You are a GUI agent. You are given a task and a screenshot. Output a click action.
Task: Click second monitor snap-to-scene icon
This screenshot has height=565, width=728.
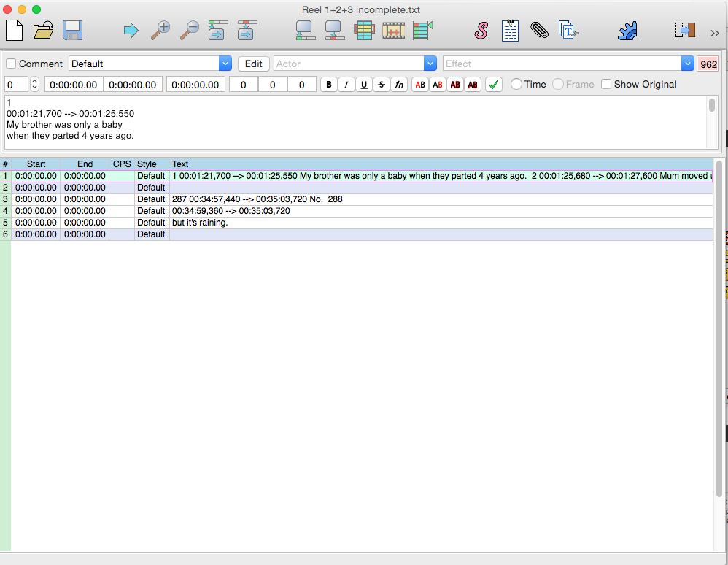tap(335, 31)
